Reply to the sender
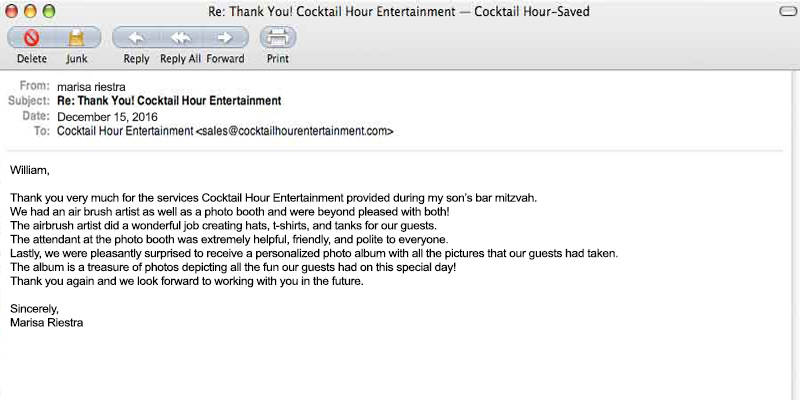Screen dimensions: 800x400 click(136, 39)
